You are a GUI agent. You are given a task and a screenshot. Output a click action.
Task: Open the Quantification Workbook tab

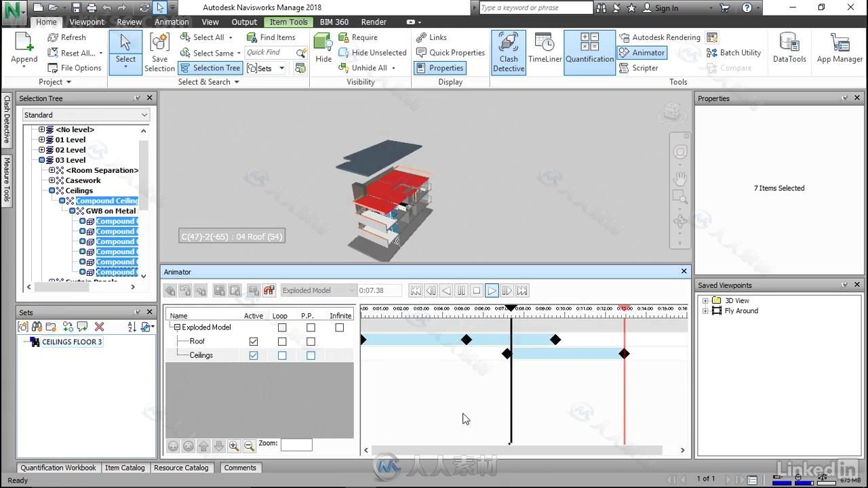(58, 468)
